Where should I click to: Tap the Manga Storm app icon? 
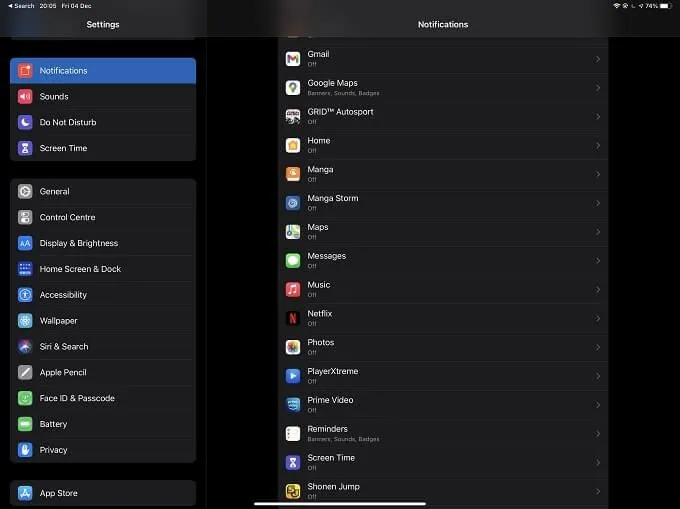pos(293,203)
